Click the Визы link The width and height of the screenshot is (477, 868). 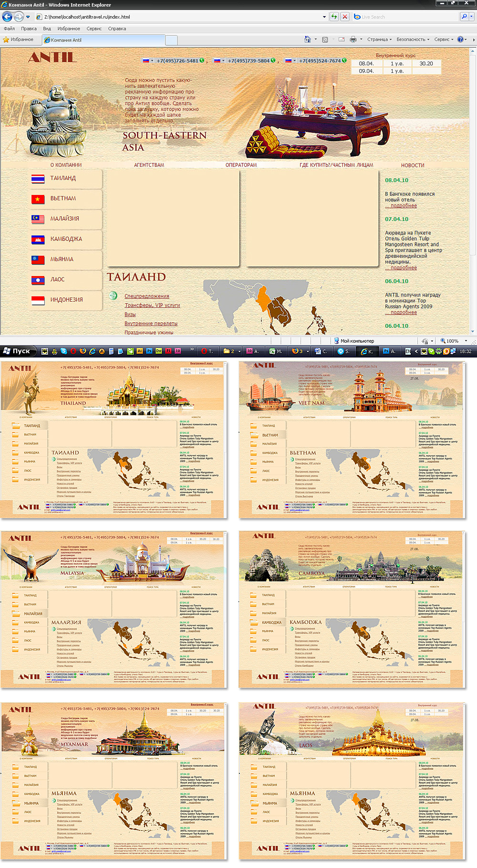130,314
